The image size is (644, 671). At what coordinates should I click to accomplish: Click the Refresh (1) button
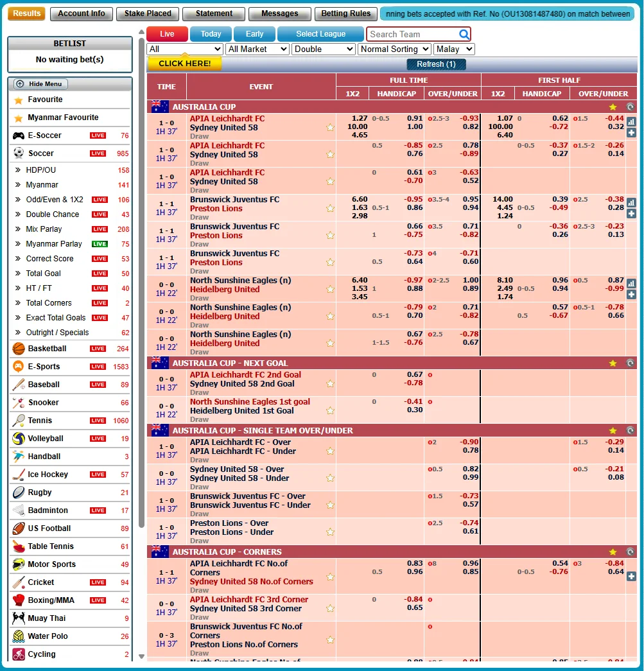[x=436, y=64]
